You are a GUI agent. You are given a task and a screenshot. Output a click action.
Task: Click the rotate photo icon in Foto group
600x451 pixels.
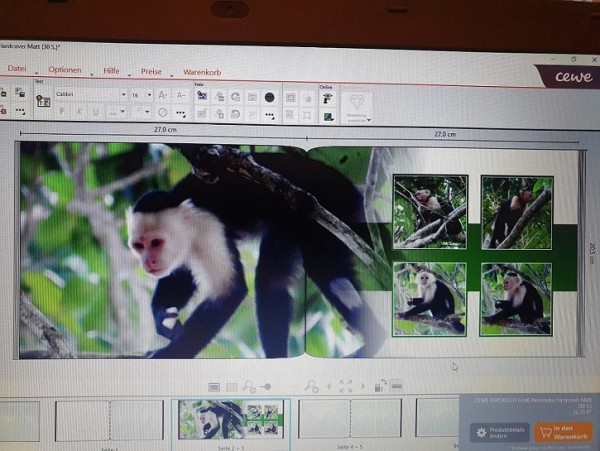pos(236,97)
